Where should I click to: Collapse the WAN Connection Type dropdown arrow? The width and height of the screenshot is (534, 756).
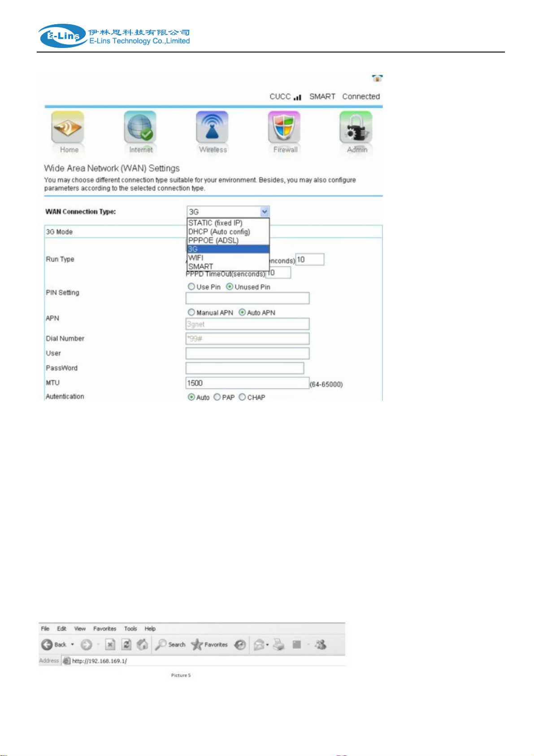(265, 212)
